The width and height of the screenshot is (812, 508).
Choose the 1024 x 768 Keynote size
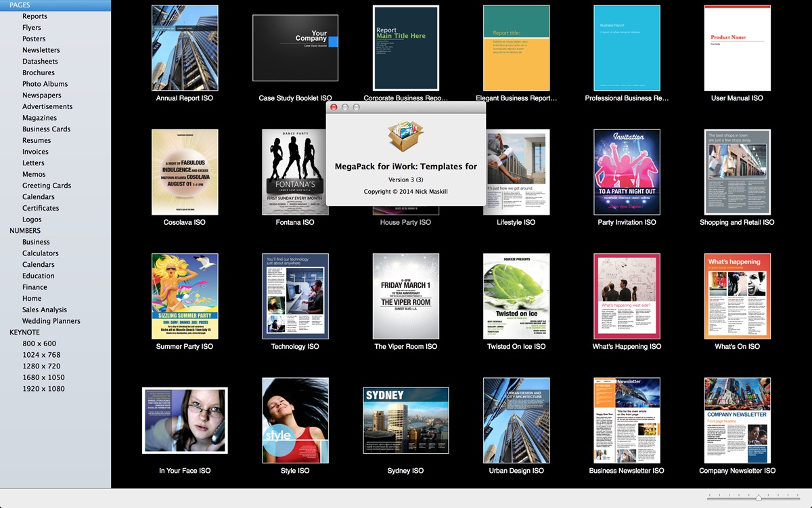pos(41,355)
